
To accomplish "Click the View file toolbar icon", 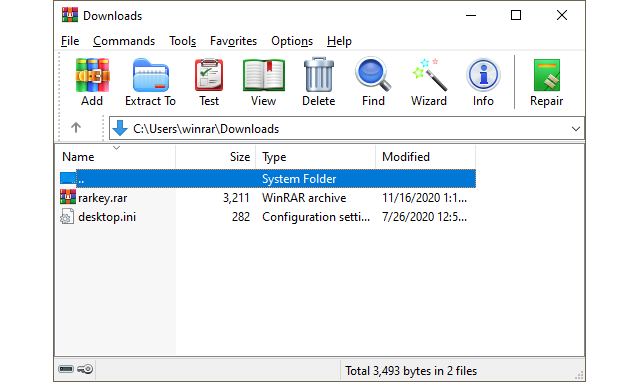I will [x=264, y=76].
